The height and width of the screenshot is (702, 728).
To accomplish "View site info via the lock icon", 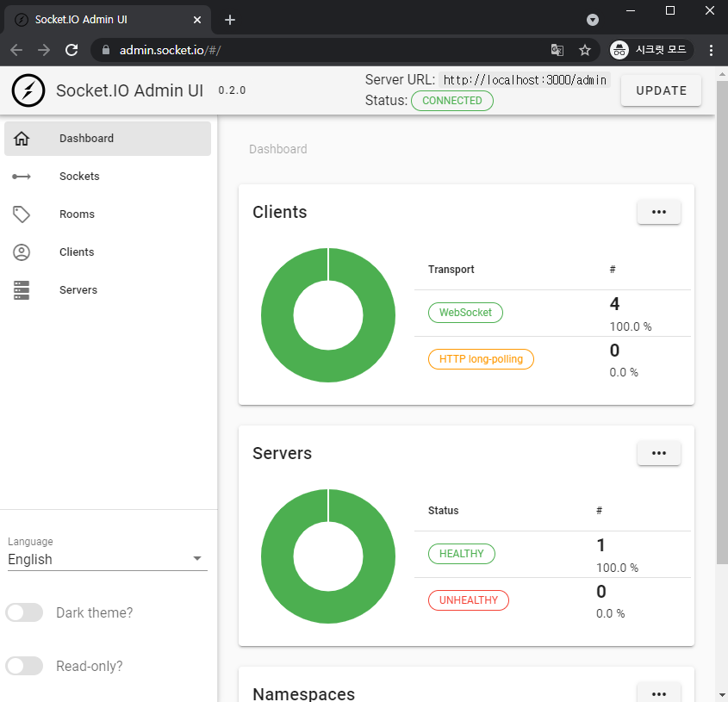I will [106, 50].
